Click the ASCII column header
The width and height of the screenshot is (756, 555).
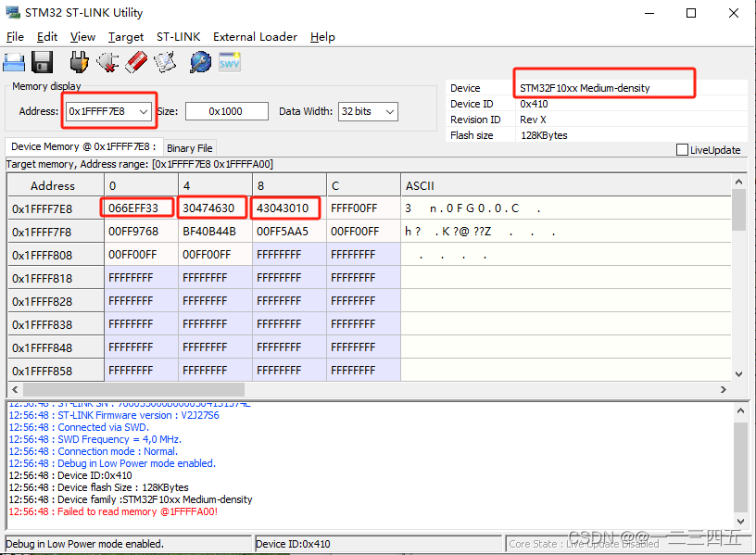click(x=565, y=185)
